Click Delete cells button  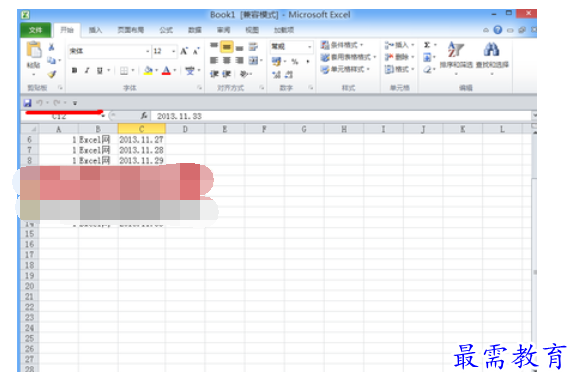tap(399, 57)
